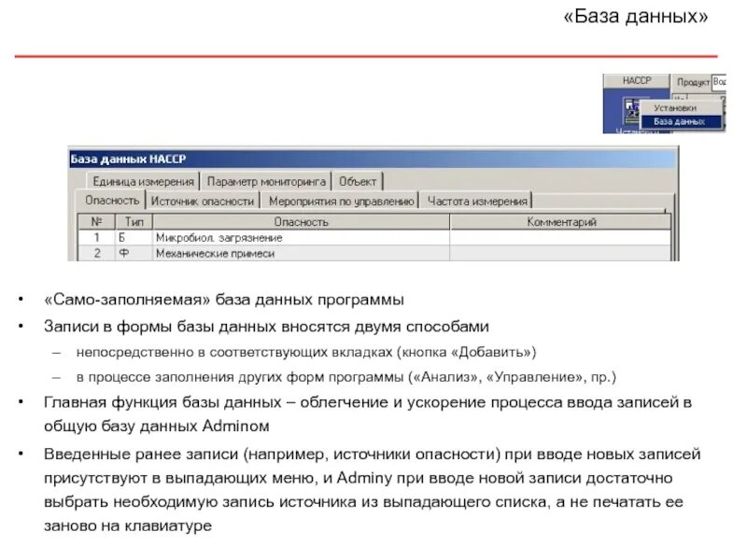747x560 pixels.
Task: Click the comment cell of Механические примеси
Action: coord(561,253)
